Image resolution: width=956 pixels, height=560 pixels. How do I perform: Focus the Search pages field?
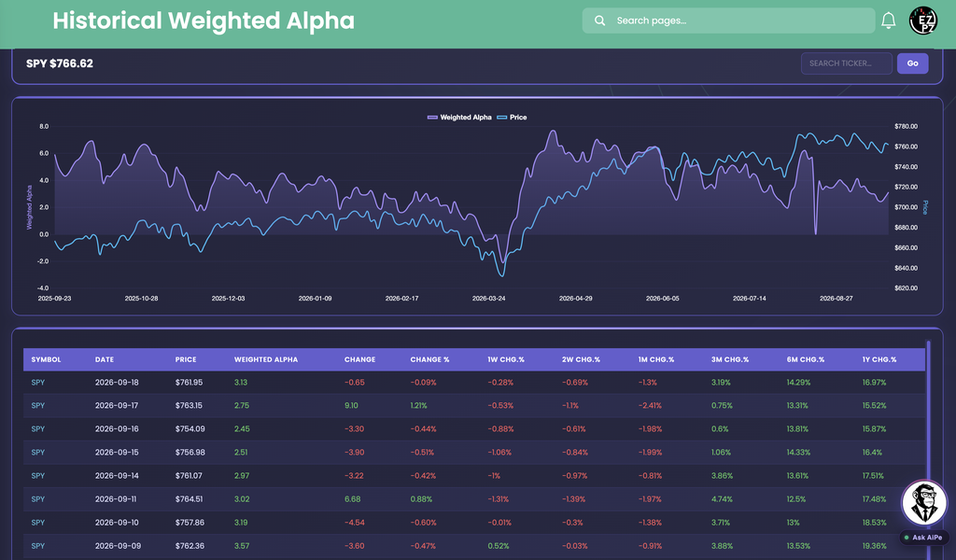(728, 21)
